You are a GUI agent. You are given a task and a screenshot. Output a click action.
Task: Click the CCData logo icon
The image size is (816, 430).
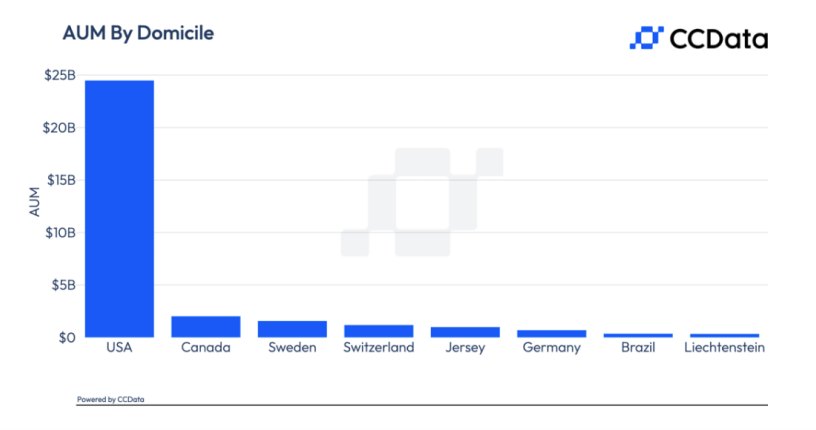pyautogui.click(x=646, y=38)
